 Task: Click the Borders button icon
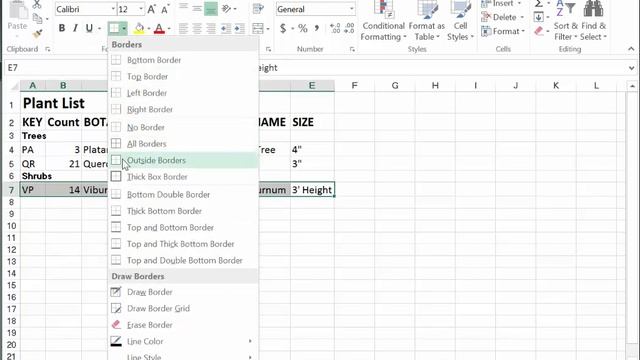click(114, 28)
